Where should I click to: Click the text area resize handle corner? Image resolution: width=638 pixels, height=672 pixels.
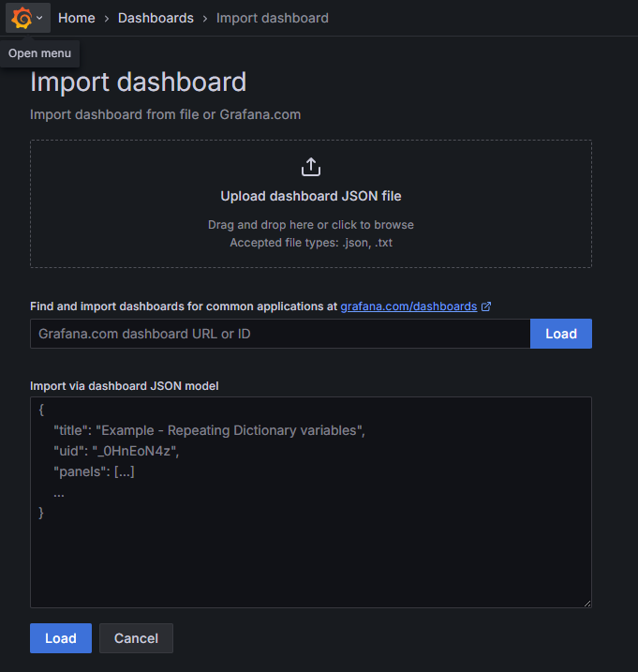point(587,603)
